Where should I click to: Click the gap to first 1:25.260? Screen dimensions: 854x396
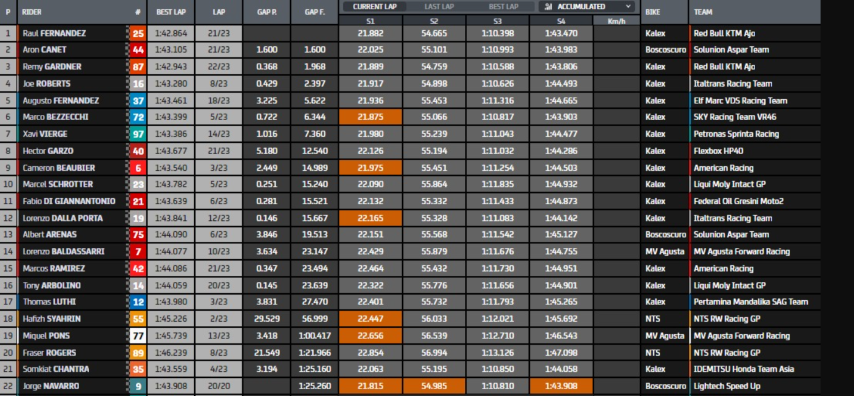[314, 386]
